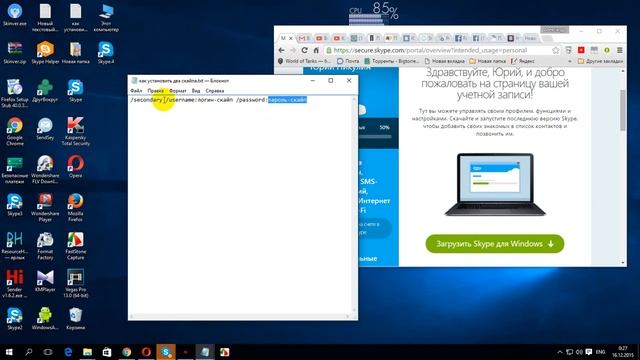
Task: Select Google Chrome desktop shortcut
Action: (15, 131)
